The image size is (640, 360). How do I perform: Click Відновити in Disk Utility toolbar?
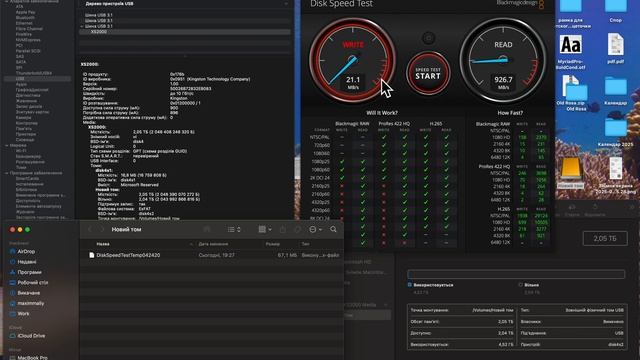point(595,211)
